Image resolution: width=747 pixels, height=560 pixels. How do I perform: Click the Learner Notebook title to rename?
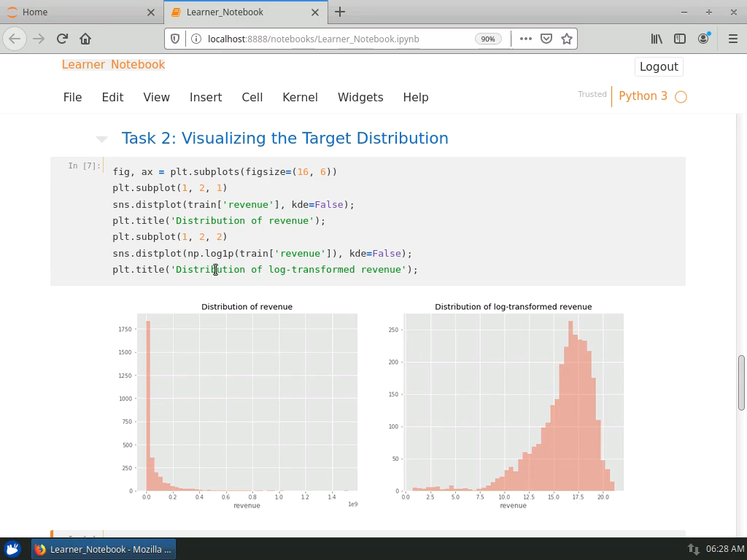tap(113, 65)
